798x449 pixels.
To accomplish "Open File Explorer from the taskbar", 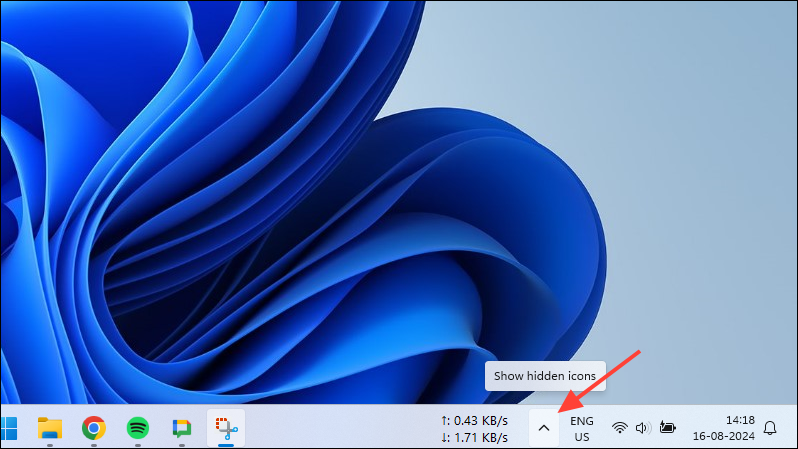I will (x=50, y=428).
